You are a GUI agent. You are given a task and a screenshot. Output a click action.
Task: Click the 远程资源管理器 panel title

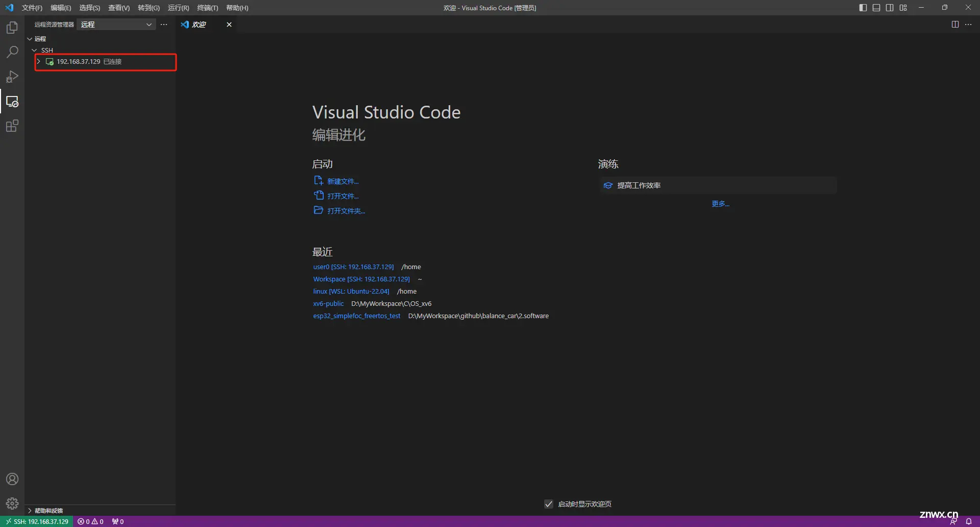coord(54,25)
